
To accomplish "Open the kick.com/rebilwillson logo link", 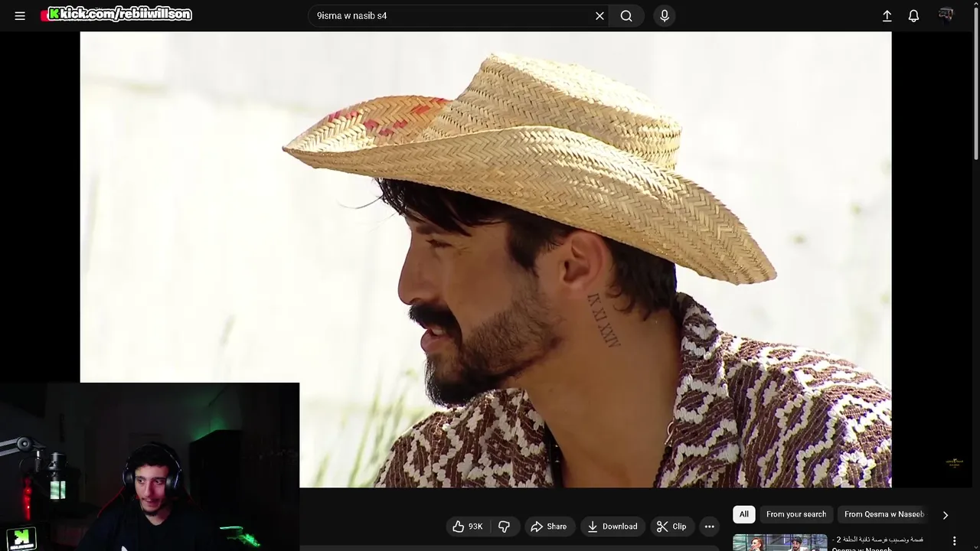I will point(116,15).
